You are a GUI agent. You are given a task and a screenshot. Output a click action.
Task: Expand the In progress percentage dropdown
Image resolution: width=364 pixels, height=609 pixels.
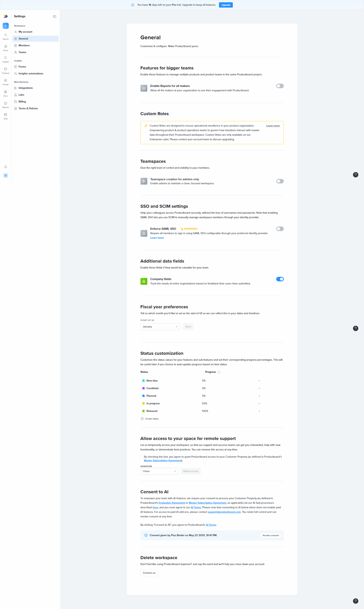point(259,404)
